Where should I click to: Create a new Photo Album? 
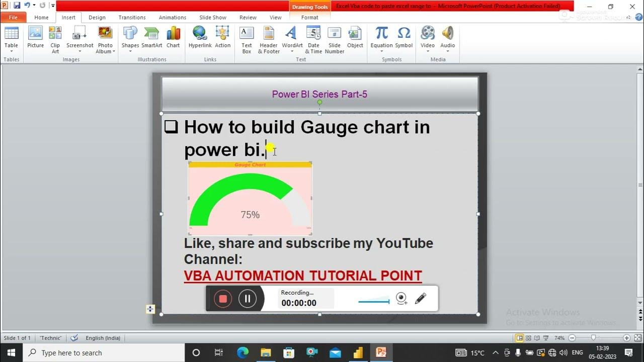pyautogui.click(x=105, y=40)
